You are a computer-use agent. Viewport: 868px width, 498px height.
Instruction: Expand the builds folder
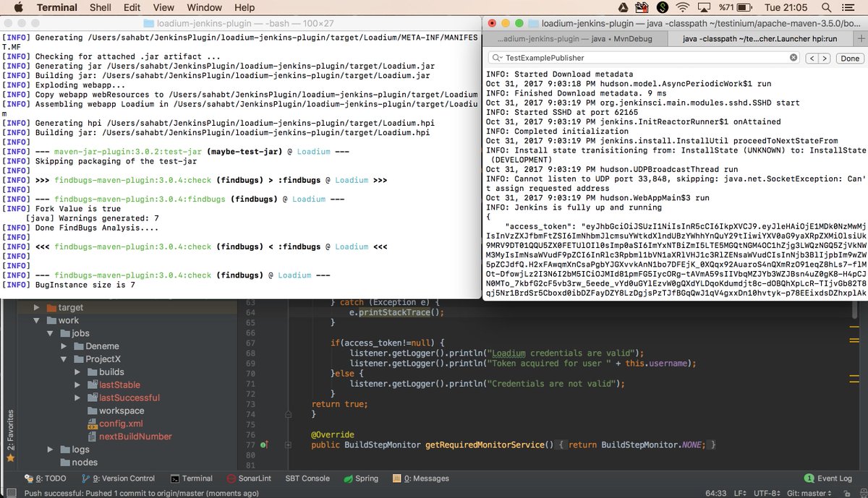click(x=78, y=372)
